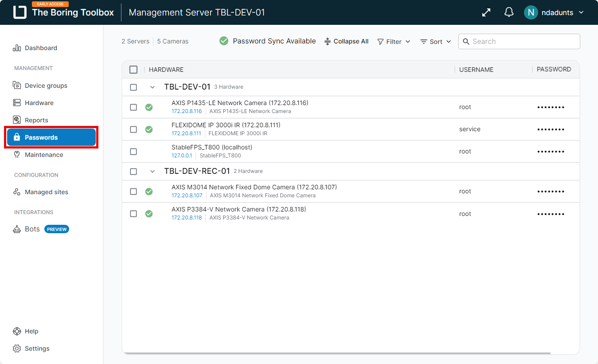598x364 pixels.
Task: Toggle the select-all checkbox in table header
Action: (x=133, y=70)
